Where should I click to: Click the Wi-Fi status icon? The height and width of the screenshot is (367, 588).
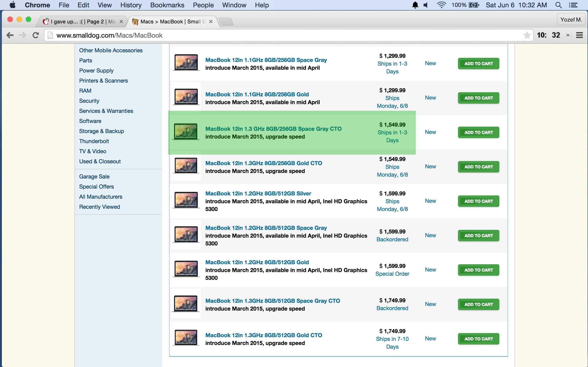coord(441,5)
